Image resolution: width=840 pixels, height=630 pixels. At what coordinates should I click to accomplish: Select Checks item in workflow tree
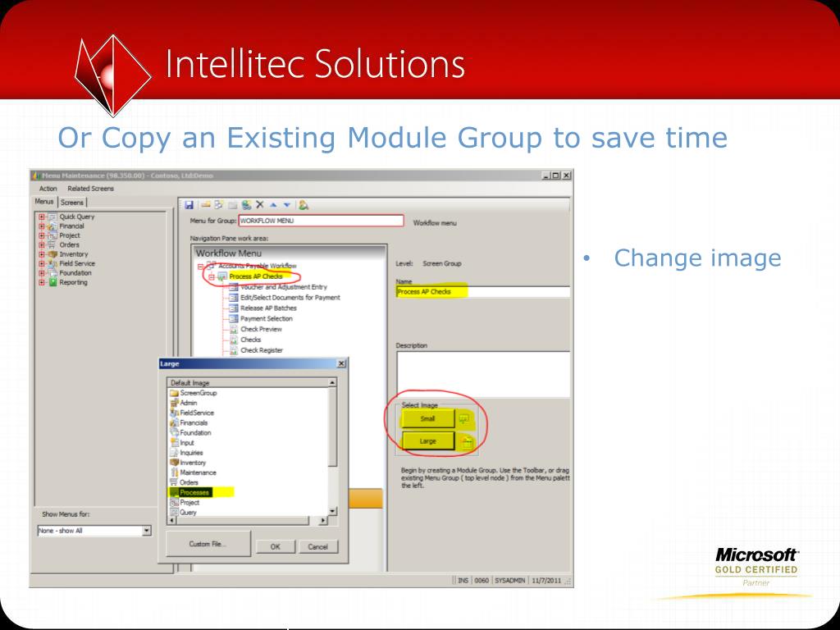(251, 340)
